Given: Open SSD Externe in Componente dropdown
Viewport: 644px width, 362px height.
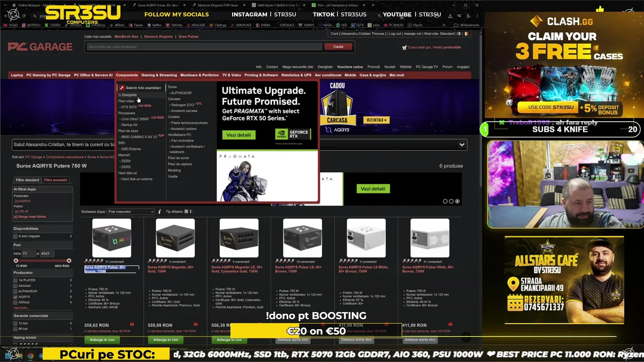Looking at the screenshot, I should point(131,149).
